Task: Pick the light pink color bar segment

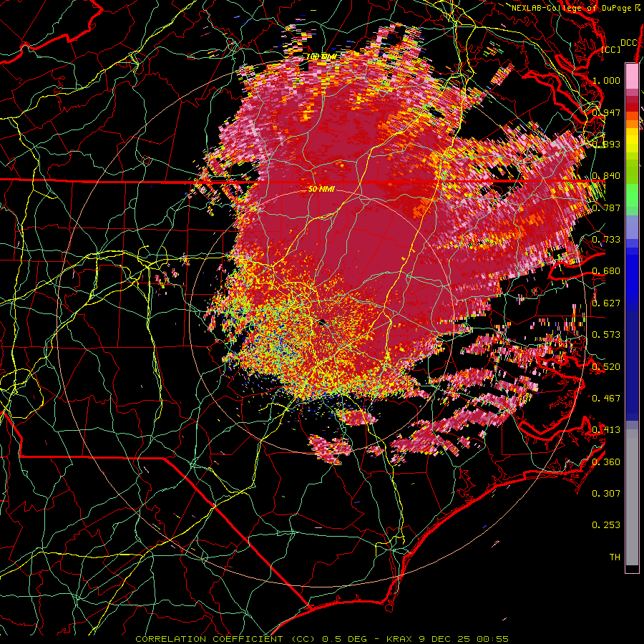Action: tap(632, 76)
